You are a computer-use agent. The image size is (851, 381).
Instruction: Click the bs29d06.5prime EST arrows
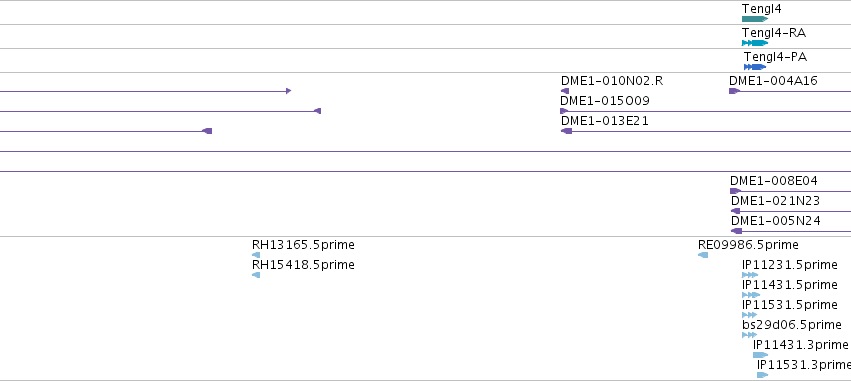coord(750,335)
